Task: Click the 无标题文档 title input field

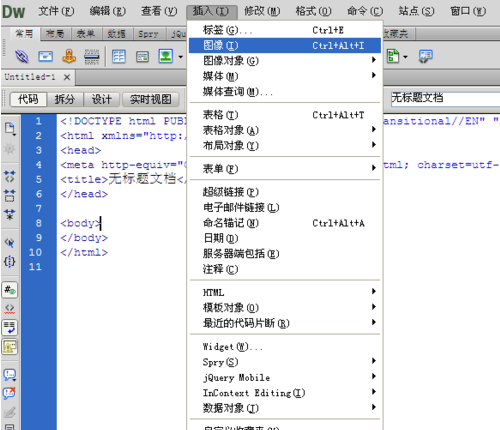Action: 445,98
